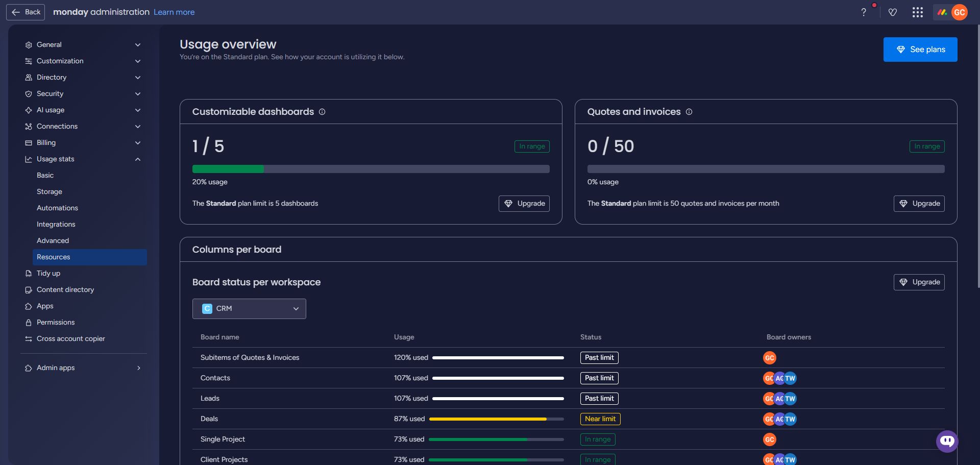Click Upgrade in Customizable dashboards card
980x465 pixels.
524,204
